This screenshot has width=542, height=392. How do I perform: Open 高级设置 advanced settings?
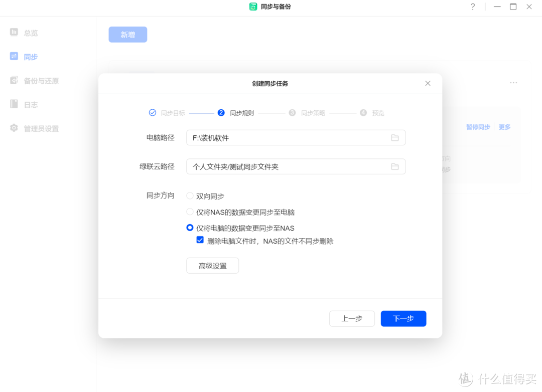pyautogui.click(x=212, y=265)
